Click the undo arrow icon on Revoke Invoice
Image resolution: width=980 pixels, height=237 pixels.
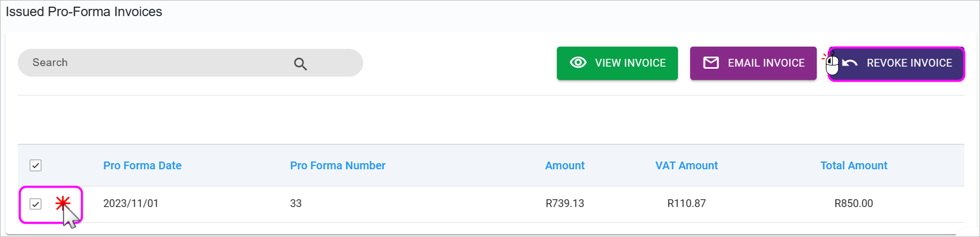click(x=850, y=63)
